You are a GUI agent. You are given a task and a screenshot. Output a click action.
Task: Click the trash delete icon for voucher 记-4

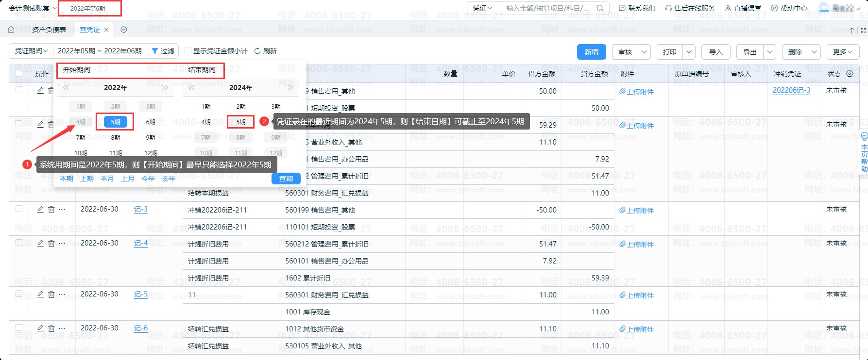tap(51, 244)
